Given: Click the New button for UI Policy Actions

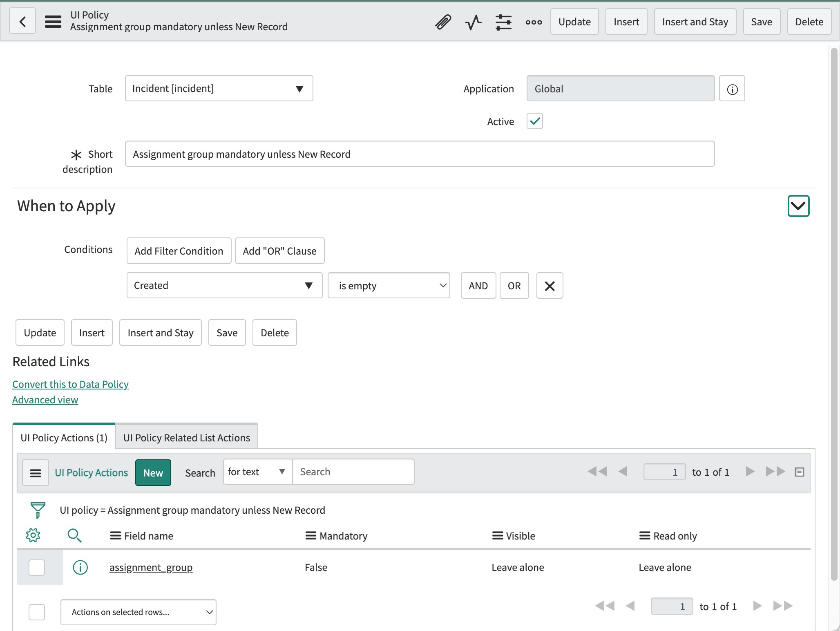Looking at the screenshot, I should click(153, 473).
